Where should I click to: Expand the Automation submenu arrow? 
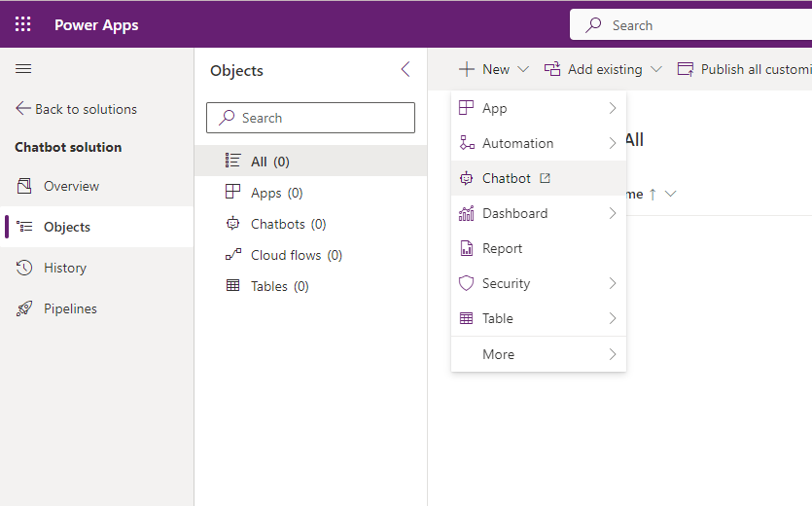pyautogui.click(x=613, y=143)
